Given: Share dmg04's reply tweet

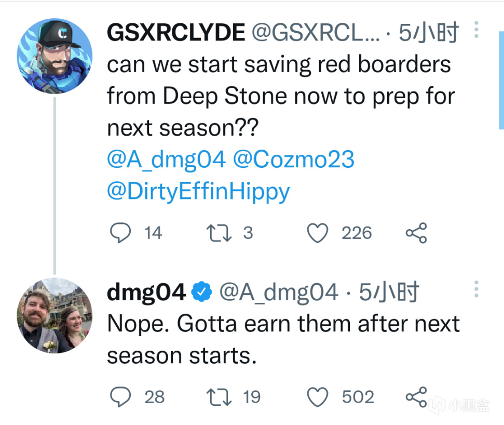Looking at the screenshot, I should tap(416, 397).
